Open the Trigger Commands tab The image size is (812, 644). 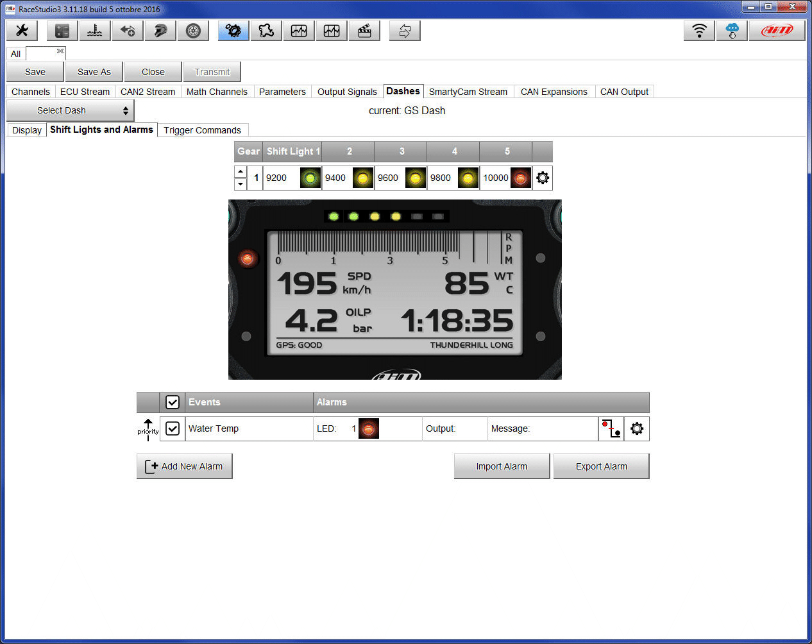pos(202,130)
